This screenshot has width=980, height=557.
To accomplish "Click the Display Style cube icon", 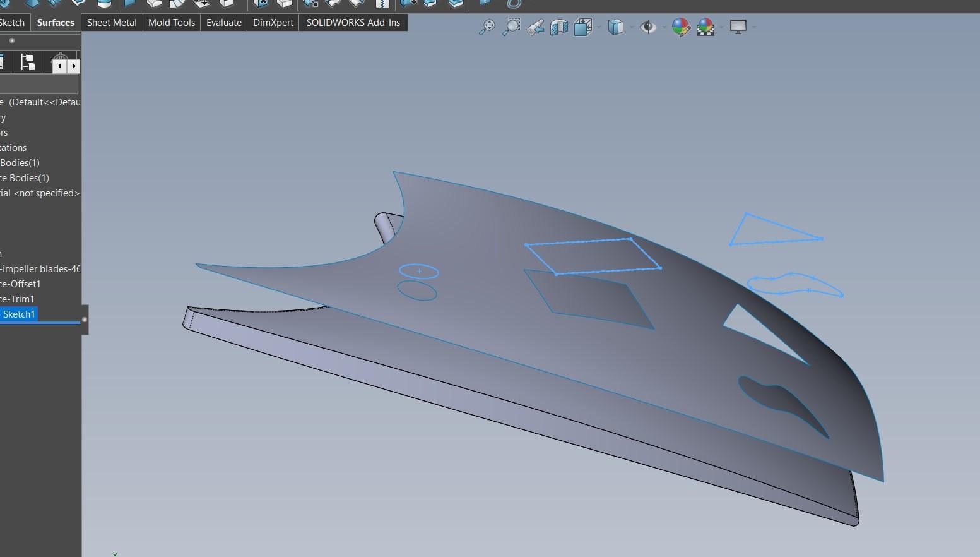I will [x=615, y=27].
